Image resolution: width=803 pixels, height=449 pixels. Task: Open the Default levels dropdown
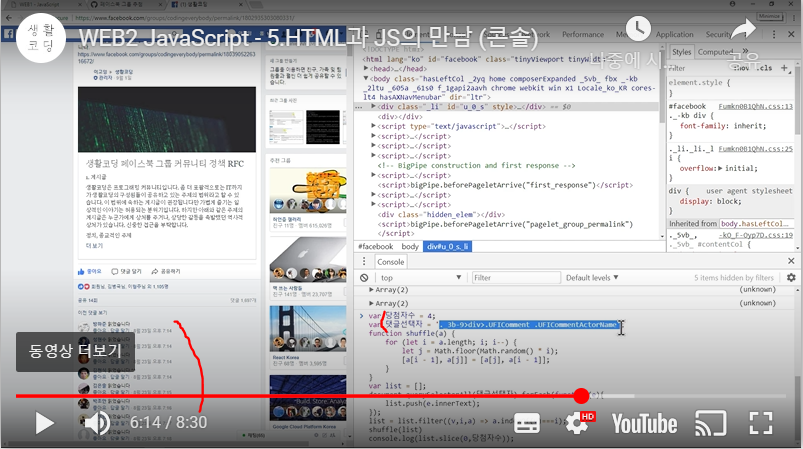click(592, 277)
